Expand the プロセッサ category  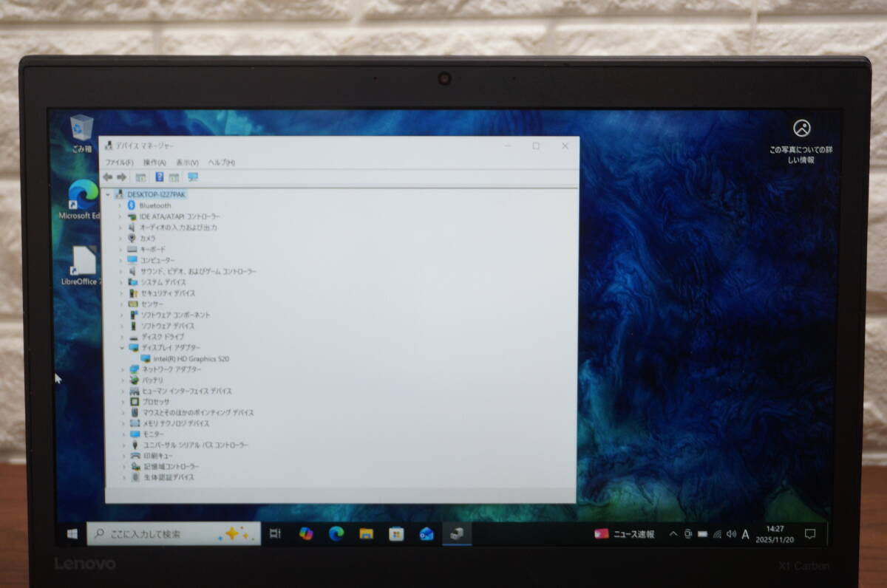(x=123, y=402)
